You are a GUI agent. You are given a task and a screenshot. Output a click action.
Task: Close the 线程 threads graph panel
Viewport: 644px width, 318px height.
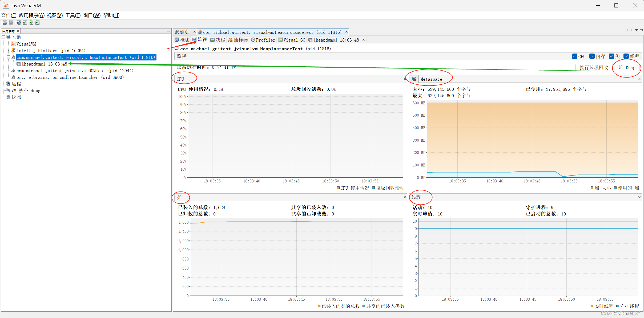click(x=639, y=197)
